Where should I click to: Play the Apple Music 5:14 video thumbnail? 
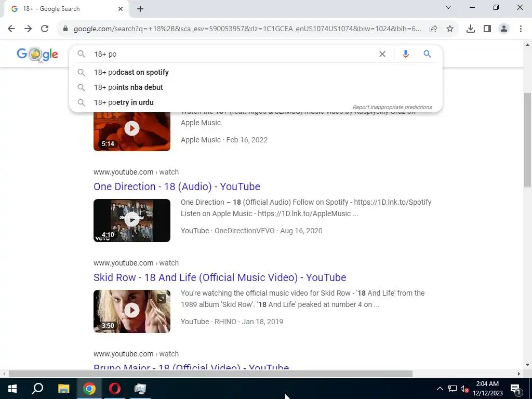[132, 131]
